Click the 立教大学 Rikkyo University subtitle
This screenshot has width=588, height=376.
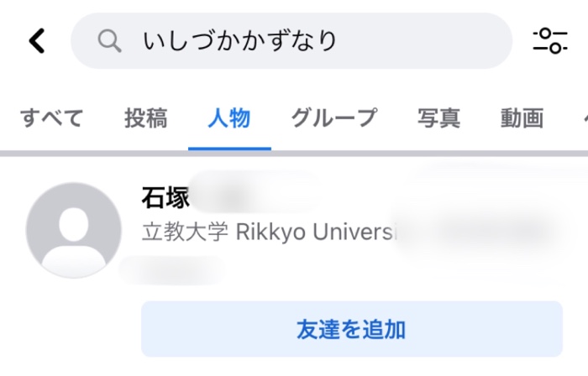267,232
